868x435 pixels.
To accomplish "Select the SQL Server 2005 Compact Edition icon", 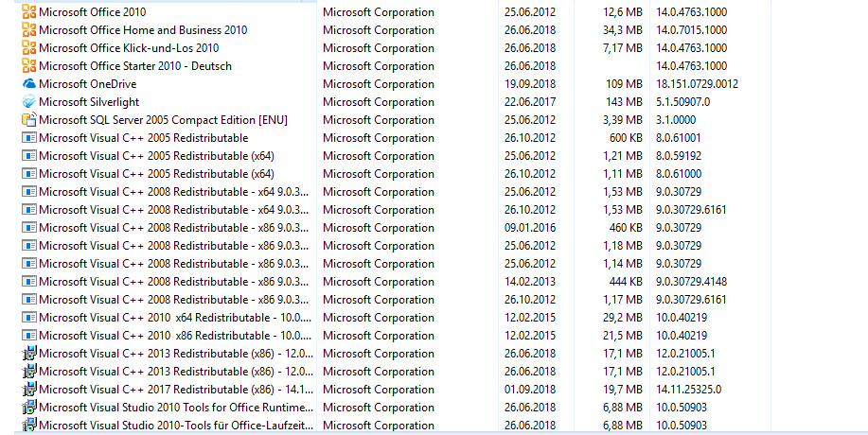I will click(x=28, y=119).
